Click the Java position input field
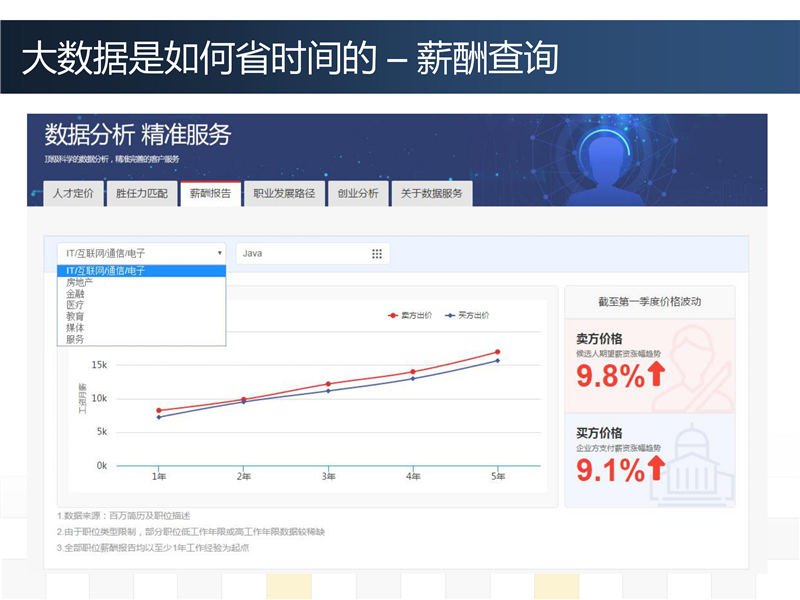This screenshot has height=600, width=800. click(300, 254)
